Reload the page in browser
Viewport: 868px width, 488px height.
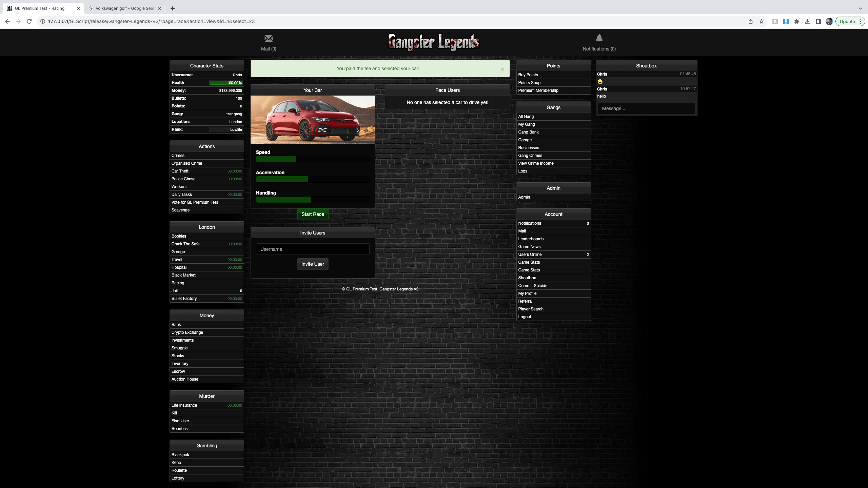29,21
